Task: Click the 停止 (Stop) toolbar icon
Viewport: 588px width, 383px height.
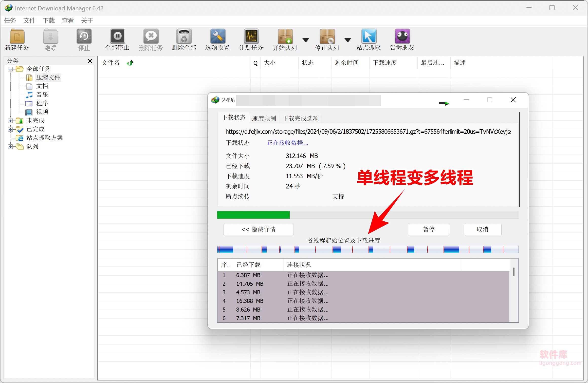Action: [x=84, y=39]
